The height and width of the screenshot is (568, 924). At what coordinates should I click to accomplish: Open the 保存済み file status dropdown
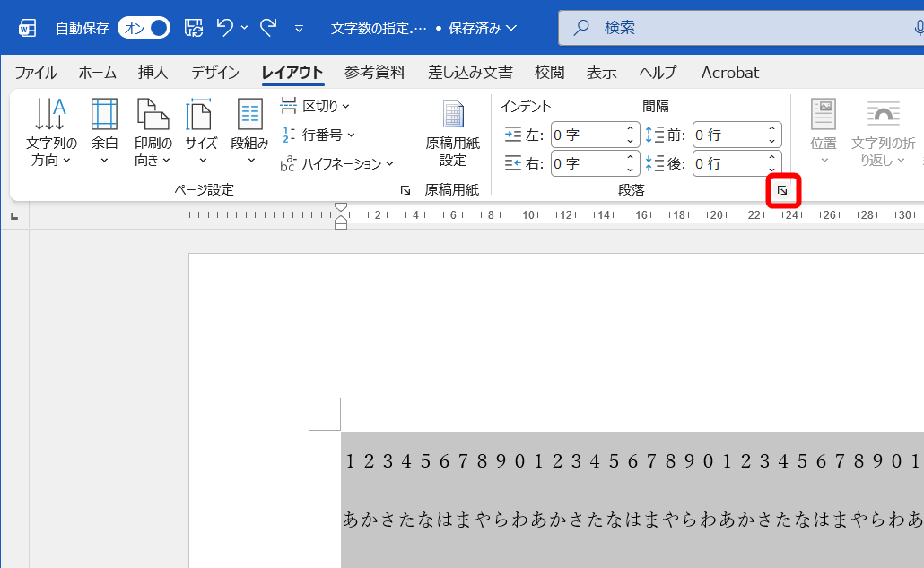pyautogui.click(x=482, y=28)
